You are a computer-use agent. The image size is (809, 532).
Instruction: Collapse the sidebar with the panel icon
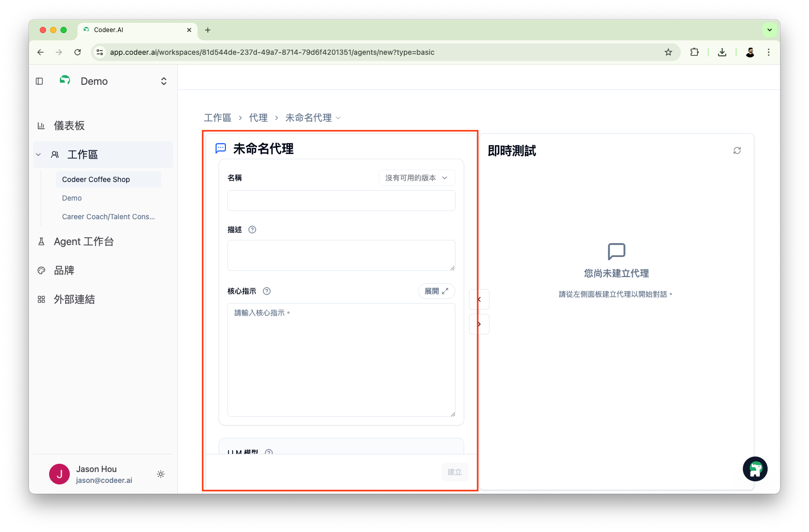(x=39, y=81)
